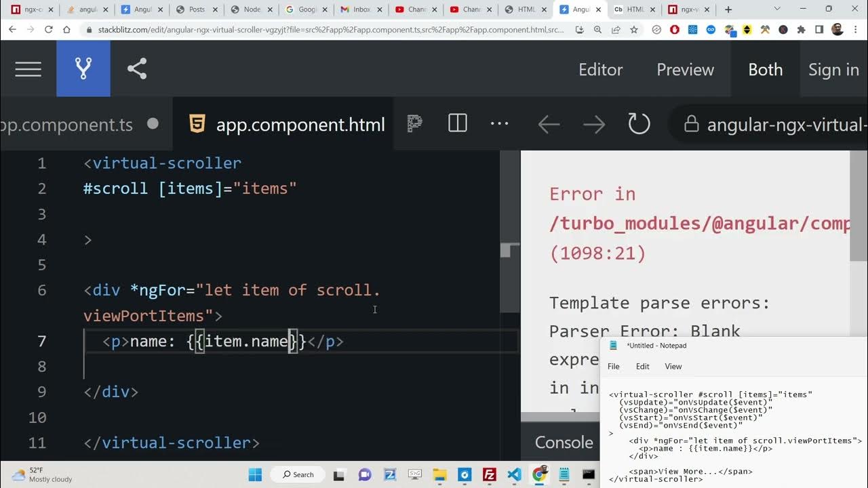Screen dimensions: 868x488
Task: Click the preview forward arrow
Action: click(x=594, y=124)
